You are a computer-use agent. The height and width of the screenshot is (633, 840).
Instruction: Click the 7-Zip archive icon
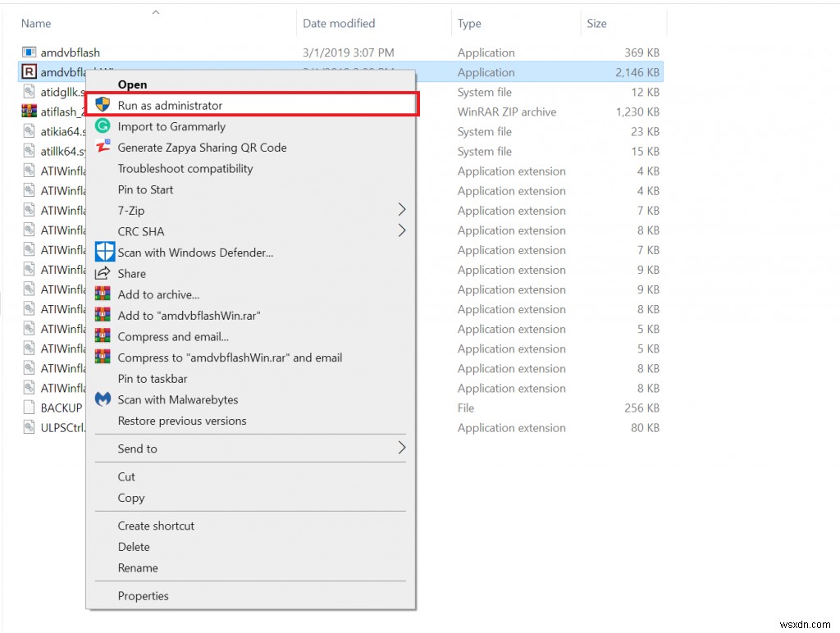[104, 210]
